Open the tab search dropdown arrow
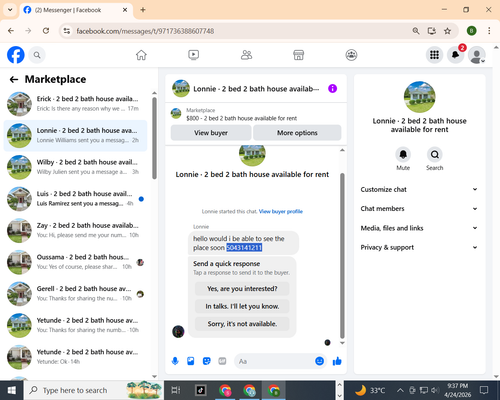The width and height of the screenshot is (500, 400). pos(10,10)
